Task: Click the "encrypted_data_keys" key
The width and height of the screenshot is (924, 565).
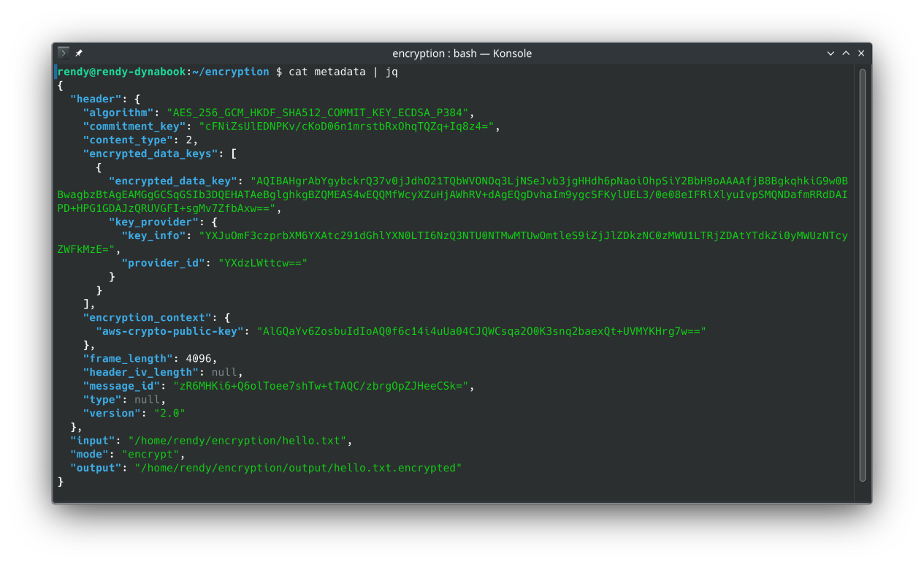Action: [150, 153]
